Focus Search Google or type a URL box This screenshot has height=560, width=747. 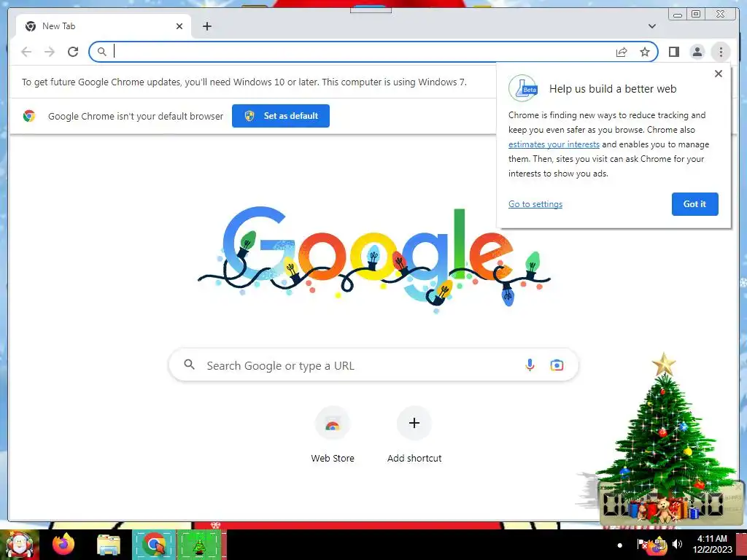click(373, 365)
